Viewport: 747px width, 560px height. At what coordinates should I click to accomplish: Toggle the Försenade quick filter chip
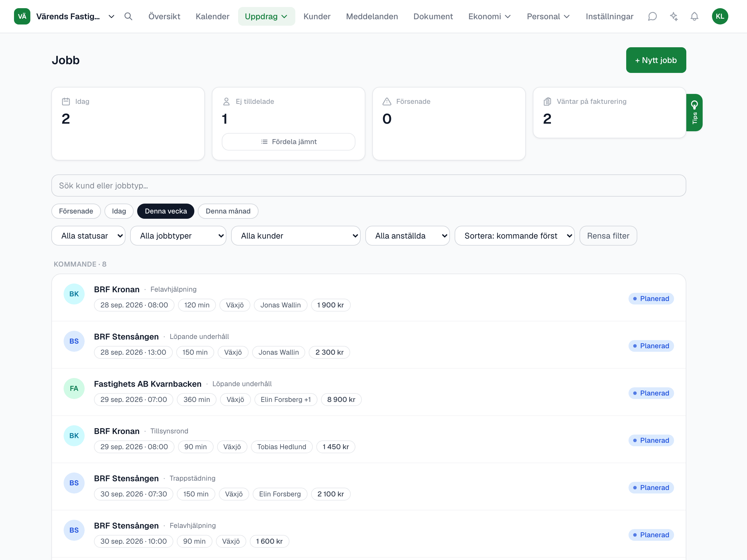tap(76, 211)
